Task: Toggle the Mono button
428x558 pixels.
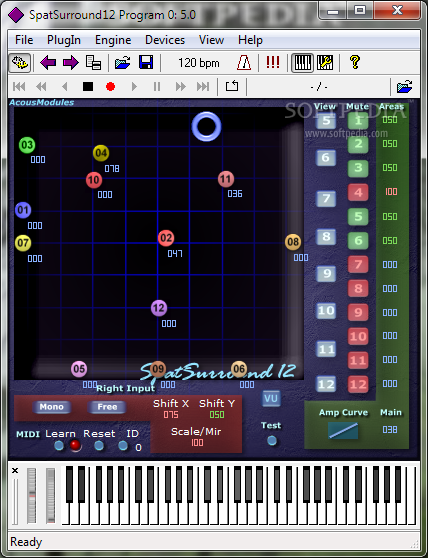Action: (52, 407)
